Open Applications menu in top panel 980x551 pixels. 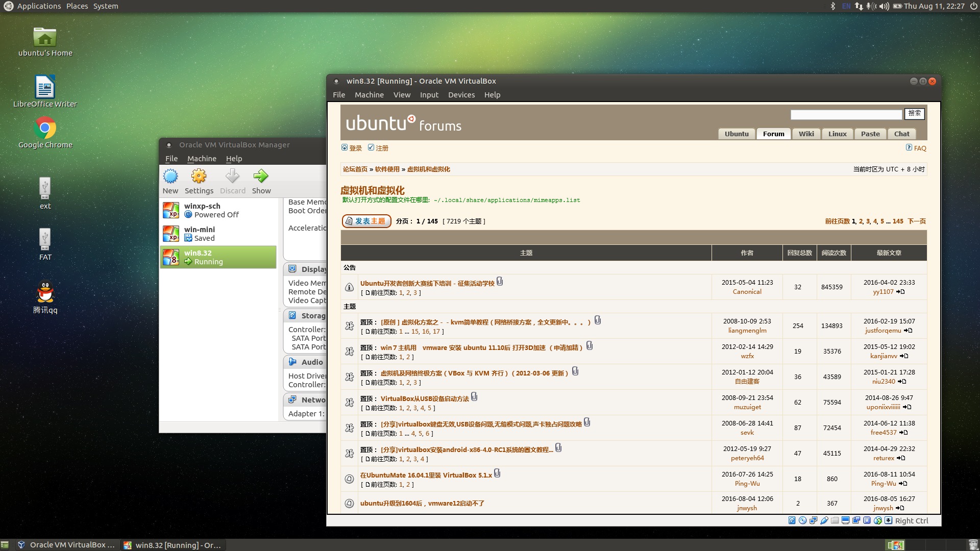(x=39, y=6)
